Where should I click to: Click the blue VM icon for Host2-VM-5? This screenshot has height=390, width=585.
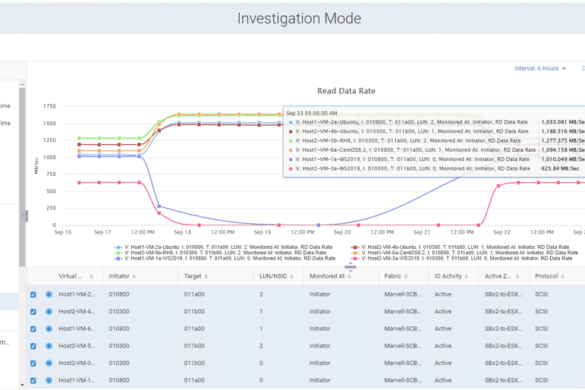coord(49,346)
